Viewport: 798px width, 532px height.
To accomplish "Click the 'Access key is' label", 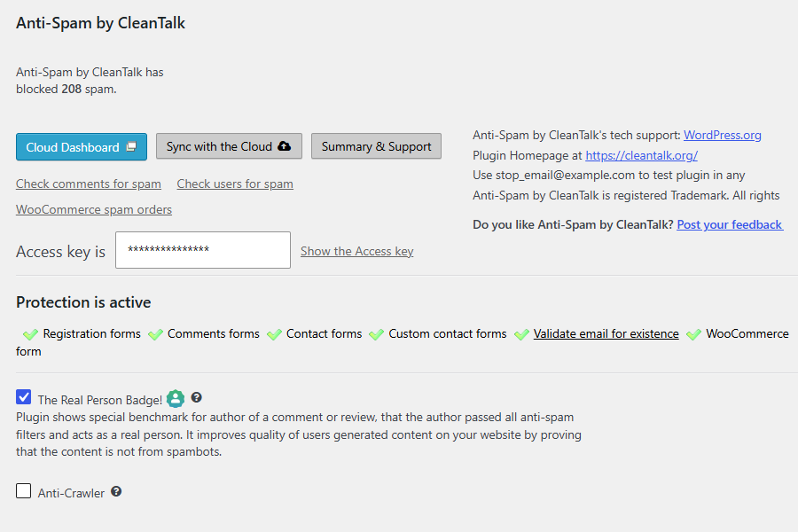I will 60,252.
